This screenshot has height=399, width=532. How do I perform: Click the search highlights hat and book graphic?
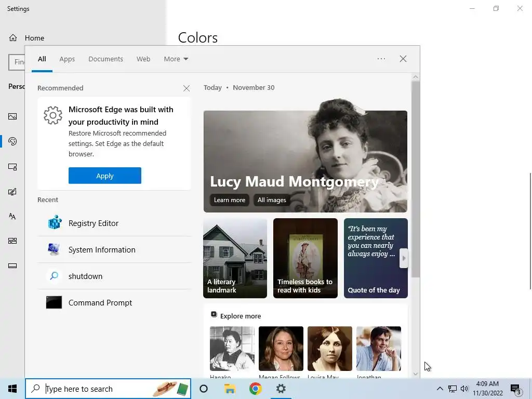coord(170,389)
